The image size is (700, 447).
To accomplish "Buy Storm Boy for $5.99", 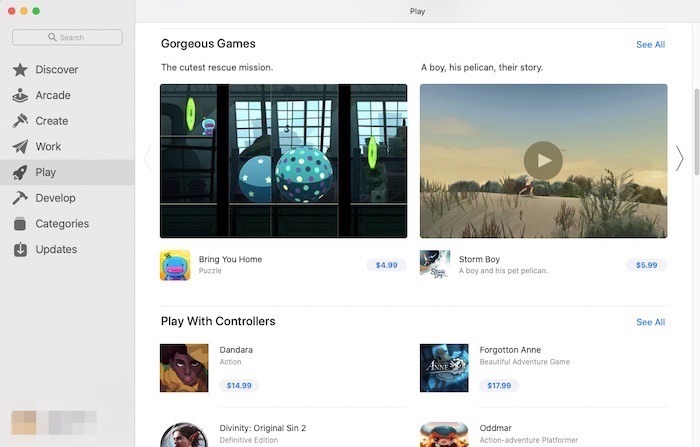I will pos(646,265).
